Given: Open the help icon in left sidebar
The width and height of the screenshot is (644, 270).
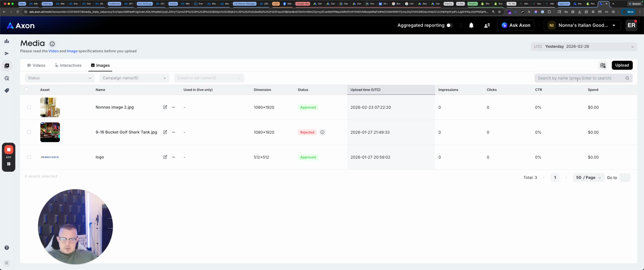Looking at the screenshot, I should click(7, 248).
